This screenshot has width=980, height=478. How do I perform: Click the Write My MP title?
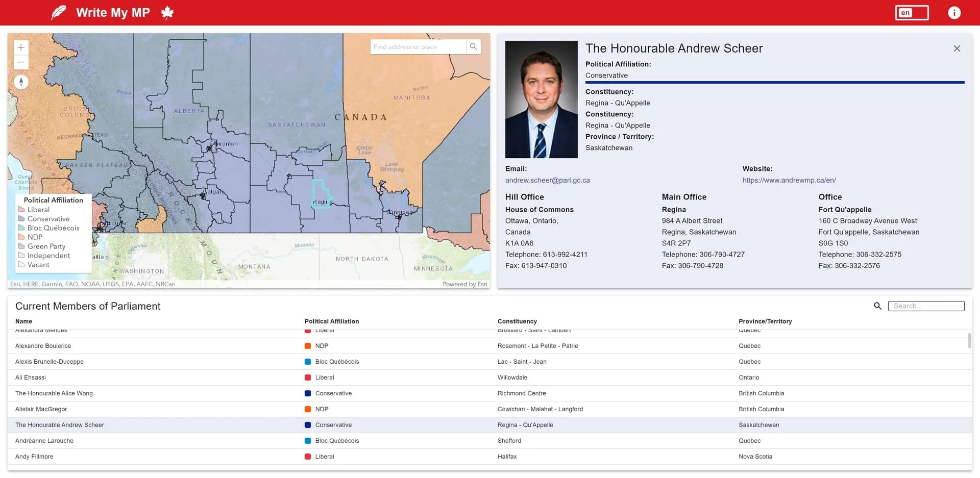[x=113, y=13]
